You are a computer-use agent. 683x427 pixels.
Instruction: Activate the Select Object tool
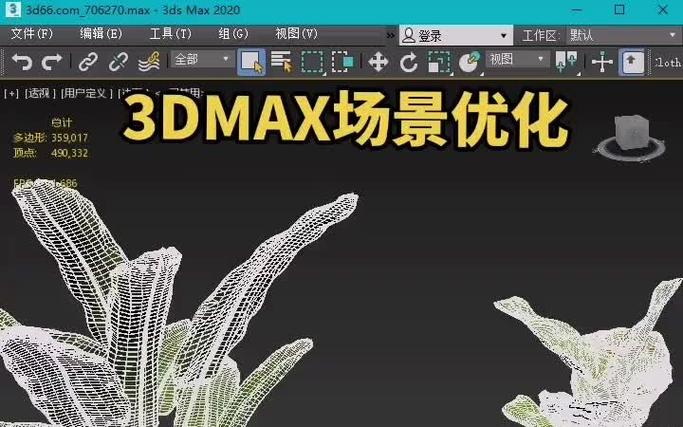[x=251, y=61]
